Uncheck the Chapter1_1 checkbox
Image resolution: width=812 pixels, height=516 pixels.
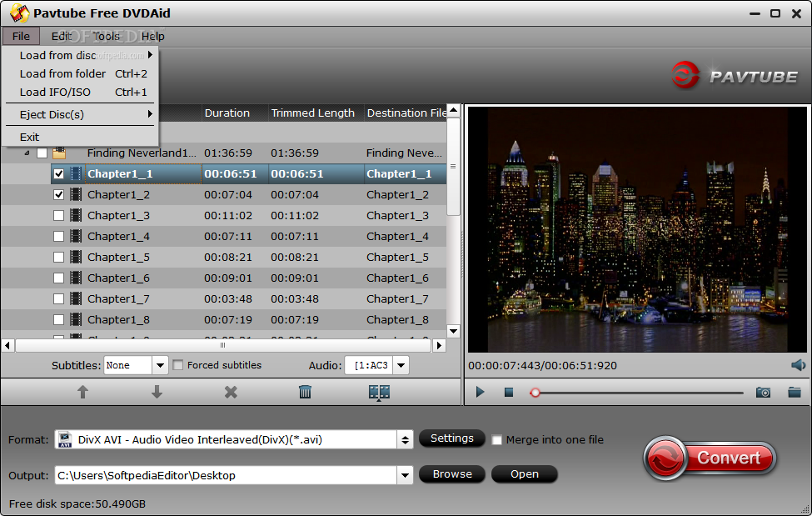(x=59, y=173)
